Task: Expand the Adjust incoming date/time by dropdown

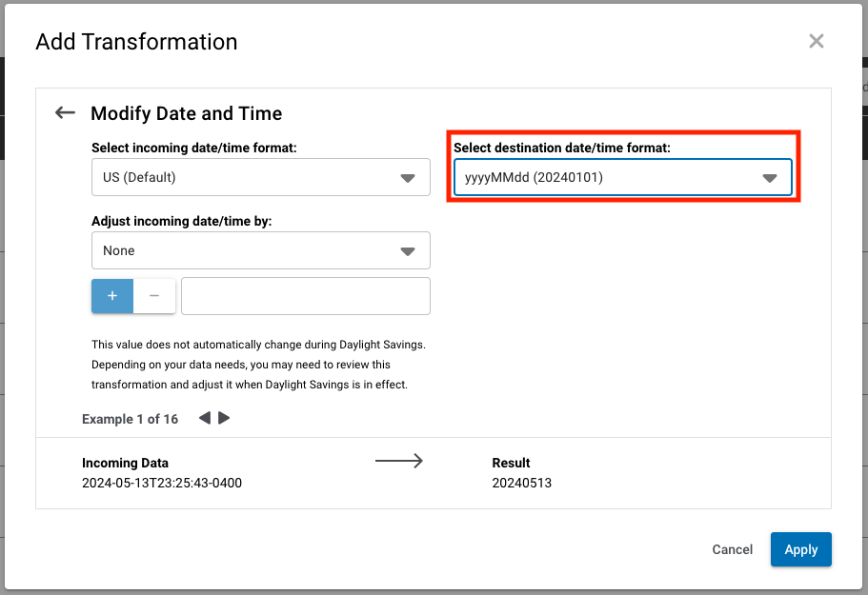Action: click(260, 250)
